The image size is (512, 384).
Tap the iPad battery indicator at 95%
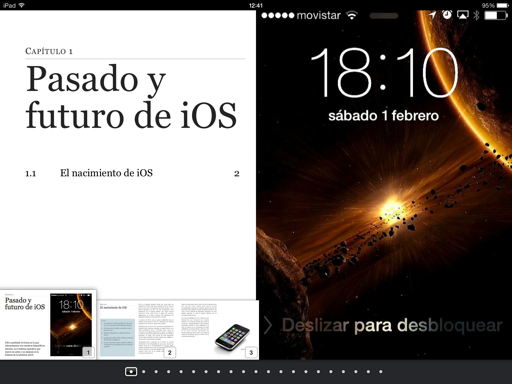click(x=503, y=5)
